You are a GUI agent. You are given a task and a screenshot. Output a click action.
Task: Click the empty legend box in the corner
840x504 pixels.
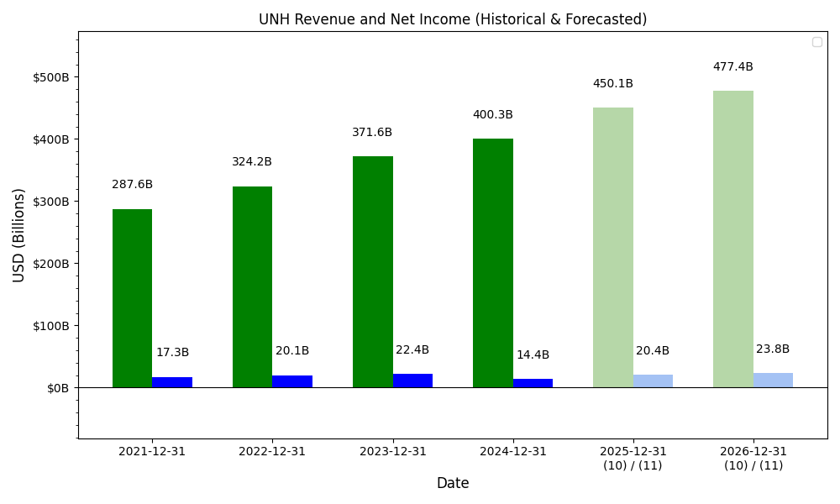coord(817,42)
